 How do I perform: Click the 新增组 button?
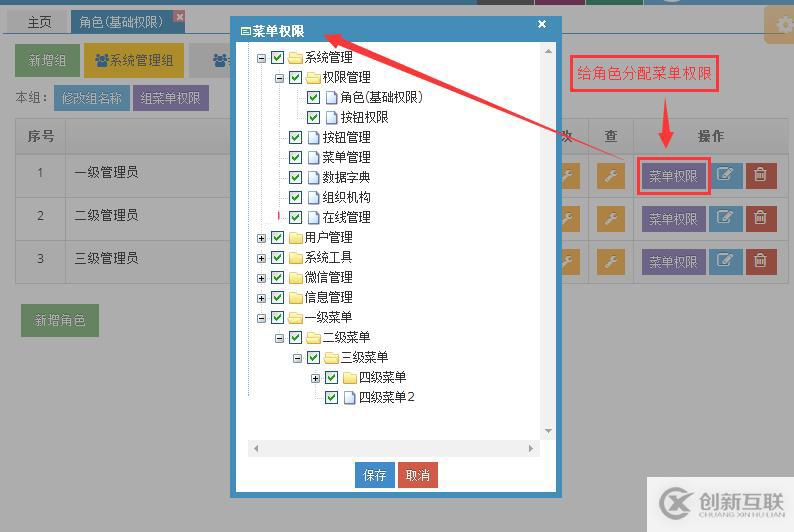pyautogui.click(x=47, y=60)
